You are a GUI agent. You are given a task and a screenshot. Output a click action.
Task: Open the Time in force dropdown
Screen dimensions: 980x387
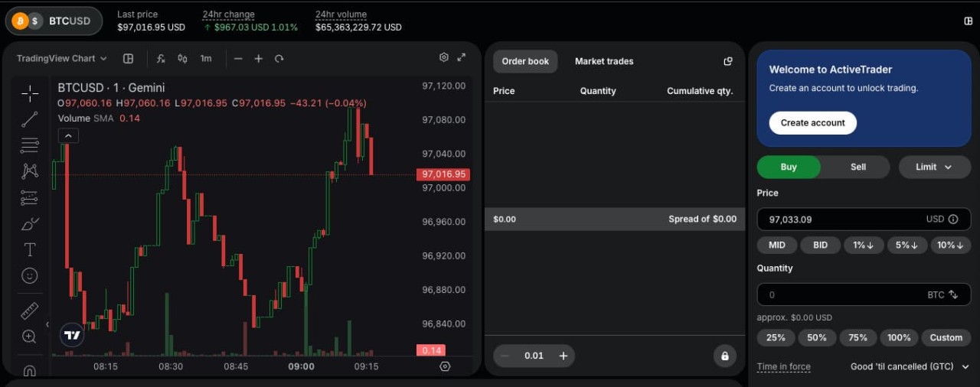tap(910, 366)
